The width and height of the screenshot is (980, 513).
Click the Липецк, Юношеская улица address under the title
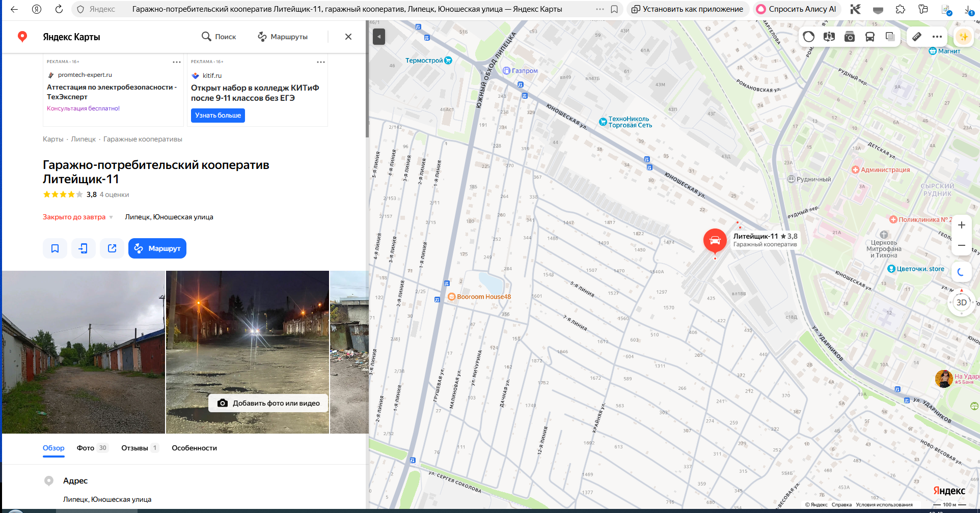pos(169,217)
